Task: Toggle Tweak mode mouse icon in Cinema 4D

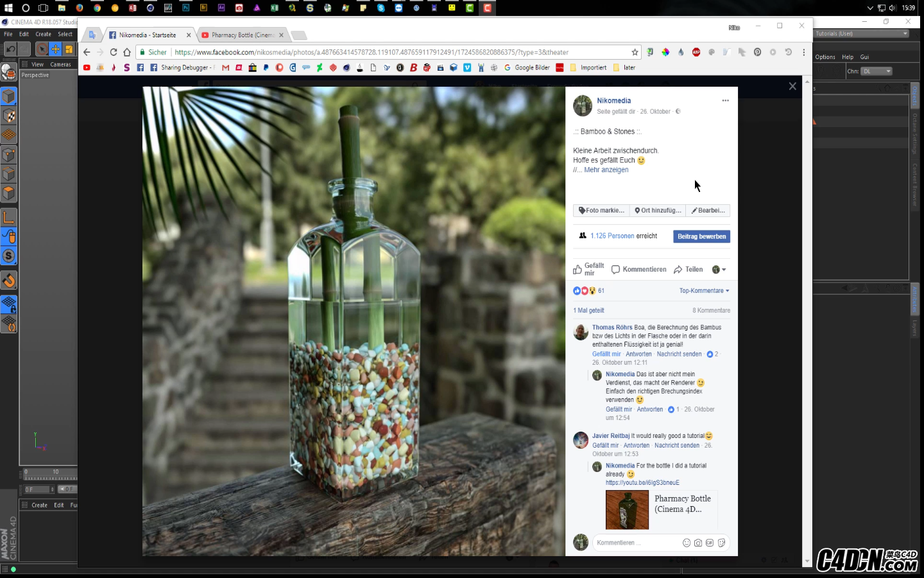Action: click(x=8, y=236)
